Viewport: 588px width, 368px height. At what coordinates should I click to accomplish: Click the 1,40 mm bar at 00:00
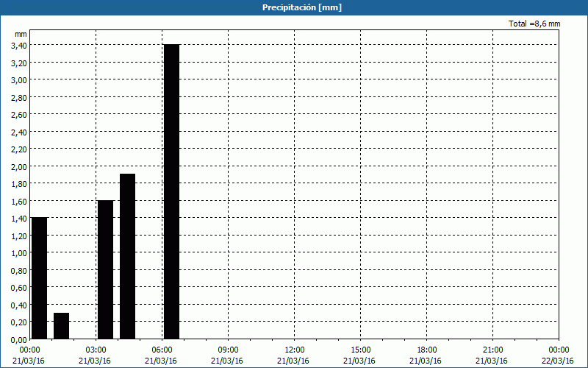[x=40, y=278]
